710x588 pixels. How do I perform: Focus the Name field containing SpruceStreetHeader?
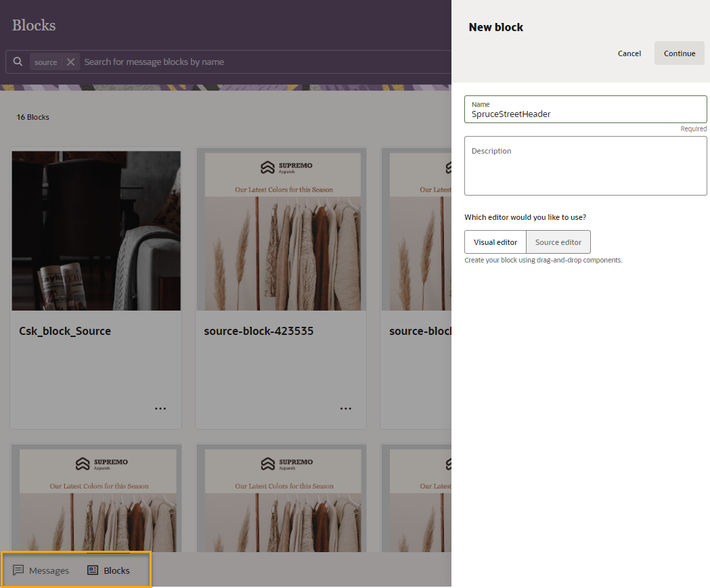click(585, 109)
